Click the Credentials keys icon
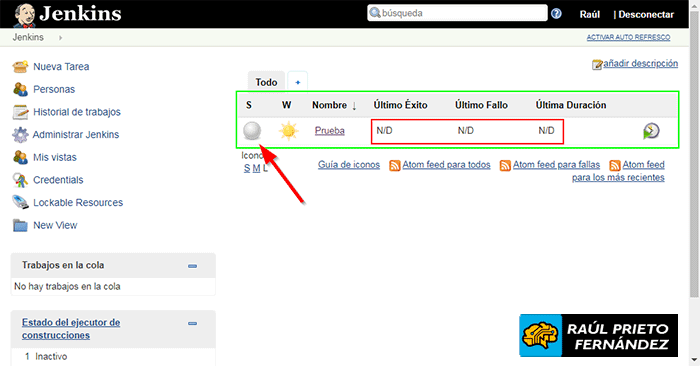The width and height of the screenshot is (700, 366). coord(21,180)
